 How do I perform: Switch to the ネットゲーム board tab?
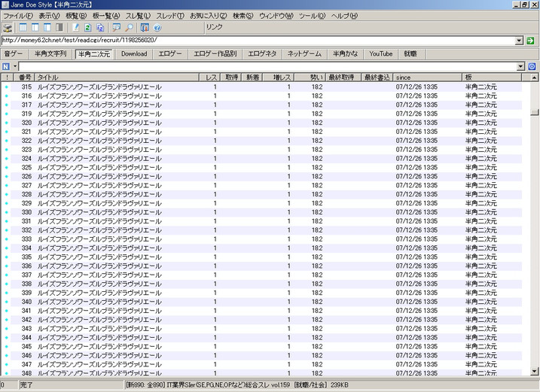pos(304,54)
